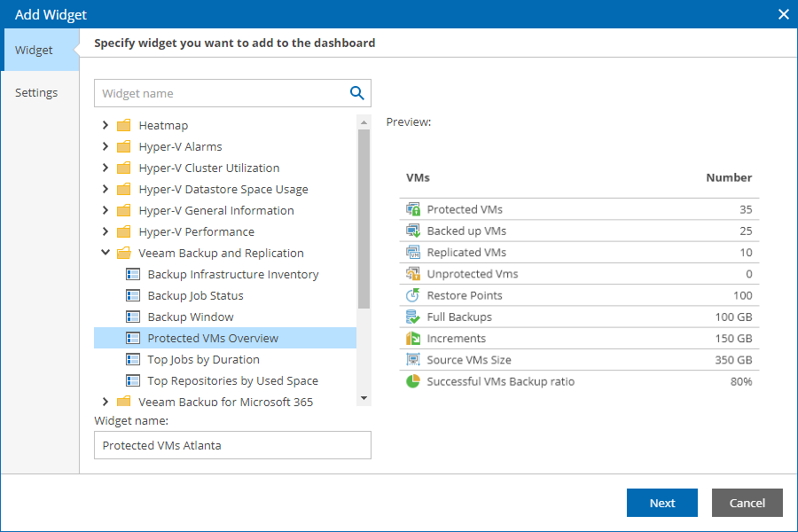This screenshot has width=798, height=532.
Task: Collapse the Veeam Backup and Replication folder
Action: click(x=106, y=253)
